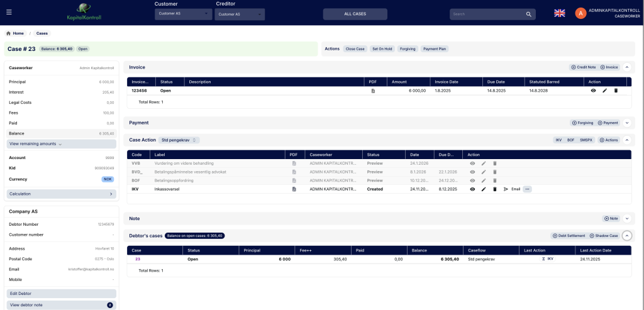Image resolution: width=644 pixels, height=310 pixels.
Task: Preview the VVB action via eye icon
Action: tap(472, 163)
